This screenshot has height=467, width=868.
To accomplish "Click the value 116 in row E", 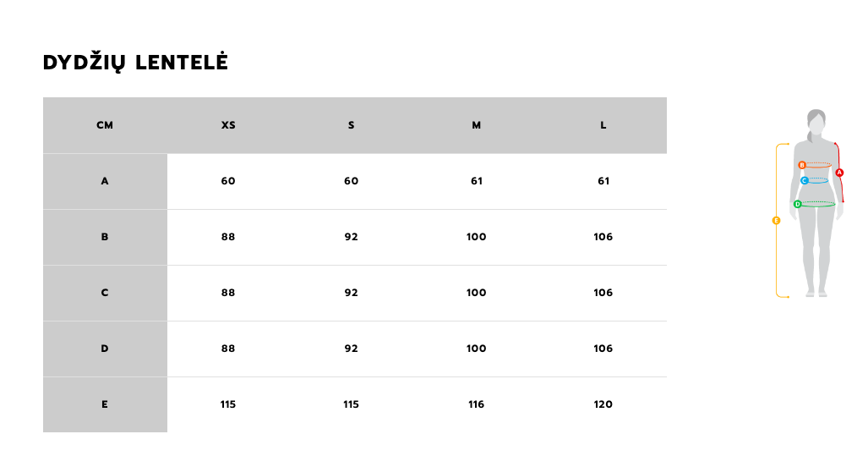I will (x=476, y=404).
